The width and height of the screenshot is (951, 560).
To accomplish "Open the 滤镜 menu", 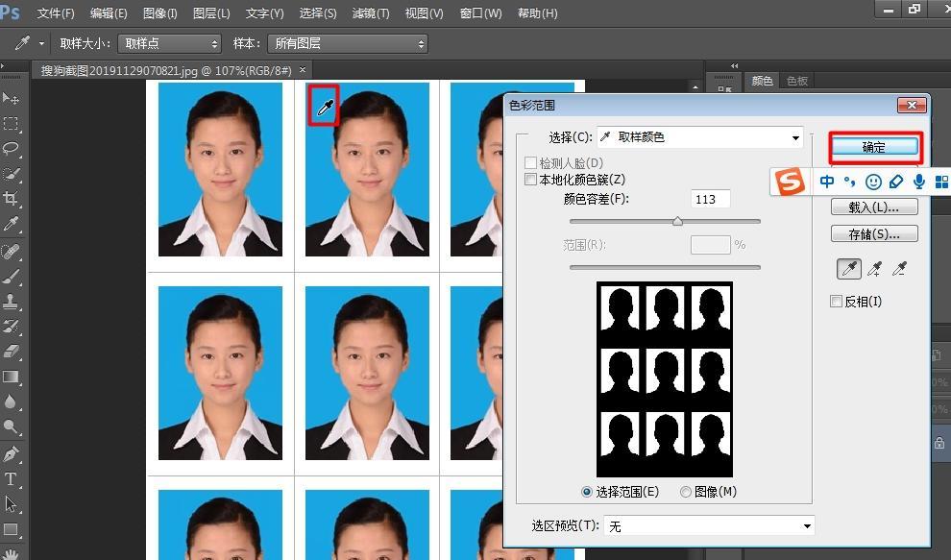I will [x=371, y=12].
